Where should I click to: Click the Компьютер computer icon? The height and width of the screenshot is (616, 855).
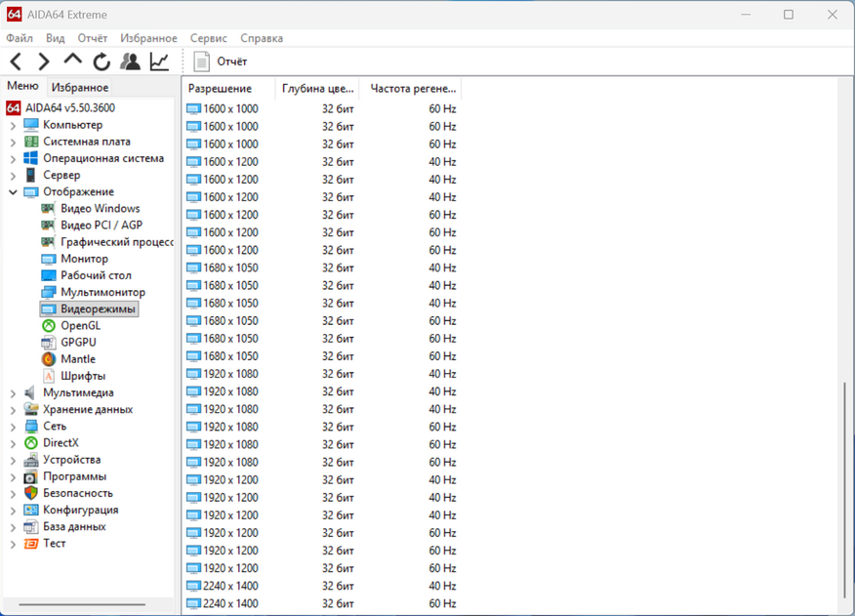click(30, 124)
